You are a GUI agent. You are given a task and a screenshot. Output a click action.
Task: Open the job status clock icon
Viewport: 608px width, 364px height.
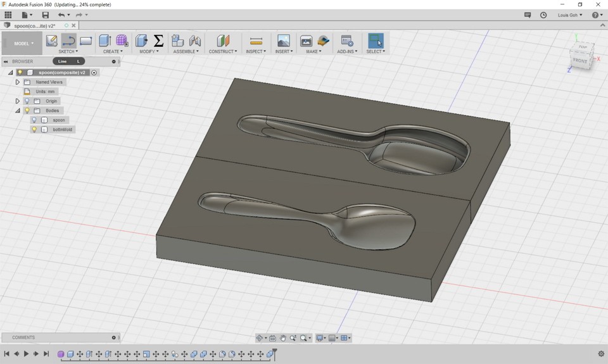(x=543, y=15)
